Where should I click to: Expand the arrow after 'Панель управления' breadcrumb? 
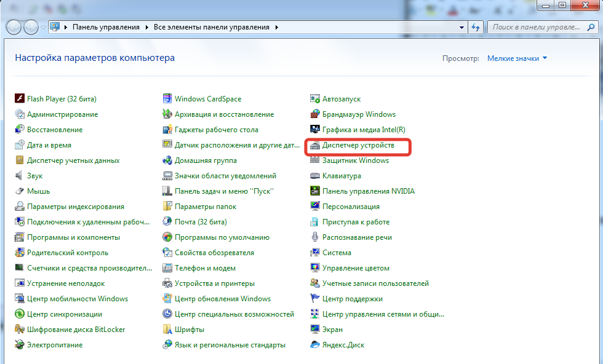(147, 27)
